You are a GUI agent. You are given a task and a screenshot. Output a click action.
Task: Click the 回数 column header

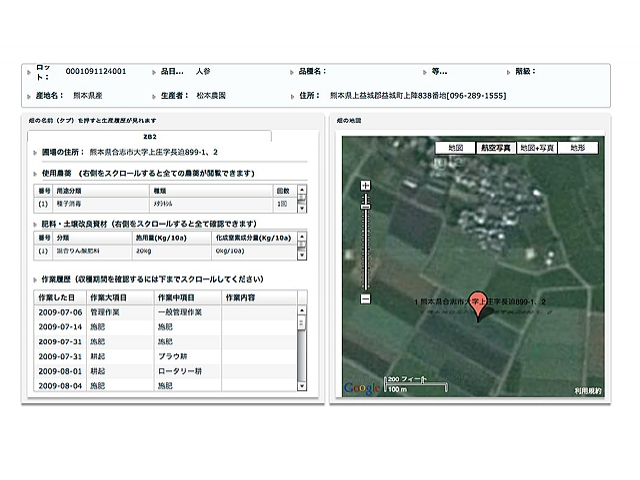point(283,191)
